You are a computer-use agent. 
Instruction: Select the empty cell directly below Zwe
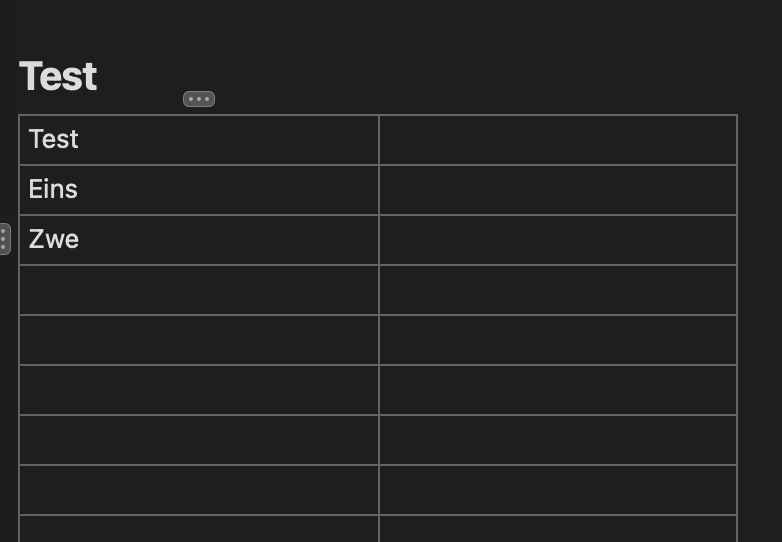point(198,290)
